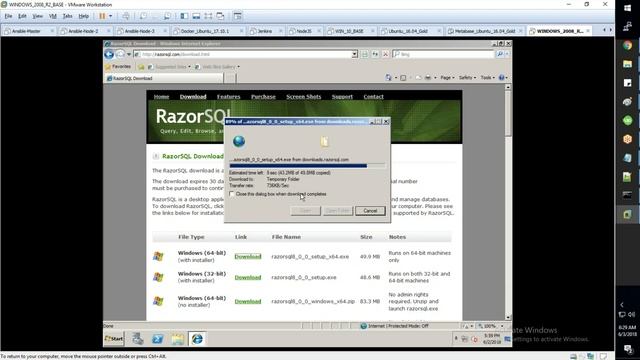Open Chrome icon on host taskbar
The width and height of the screenshot is (640, 360).
point(627,45)
